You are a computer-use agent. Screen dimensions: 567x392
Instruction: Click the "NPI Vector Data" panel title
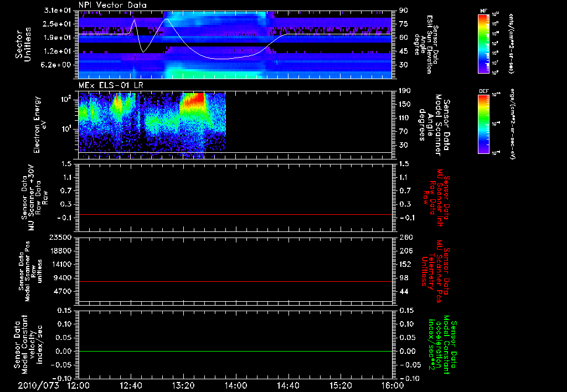coord(112,5)
